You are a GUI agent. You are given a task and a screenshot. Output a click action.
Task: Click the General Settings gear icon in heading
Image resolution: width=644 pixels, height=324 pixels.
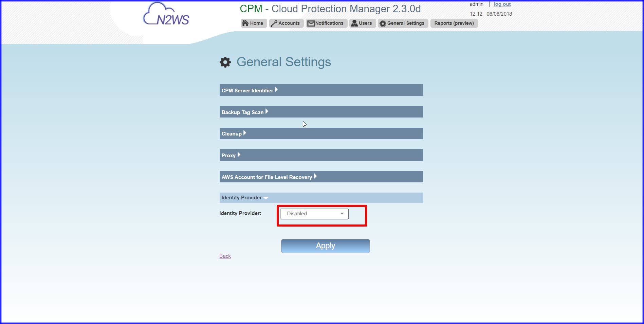click(225, 62)
